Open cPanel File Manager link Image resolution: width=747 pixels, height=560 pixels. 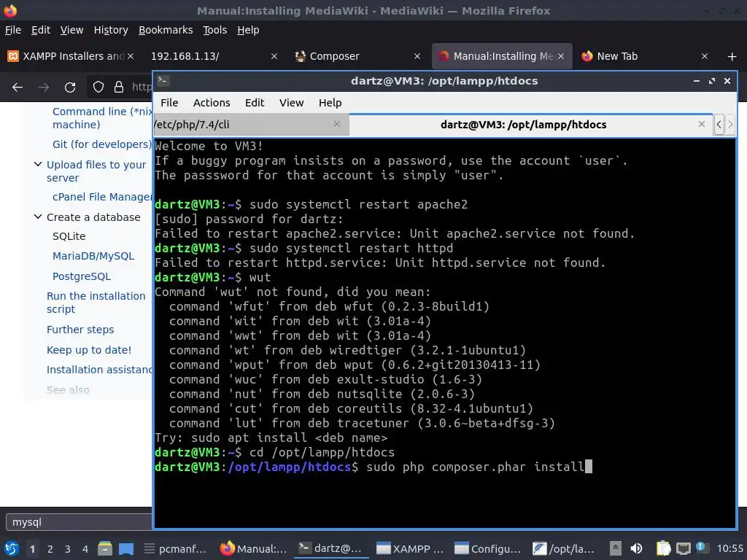pos(102,197)
